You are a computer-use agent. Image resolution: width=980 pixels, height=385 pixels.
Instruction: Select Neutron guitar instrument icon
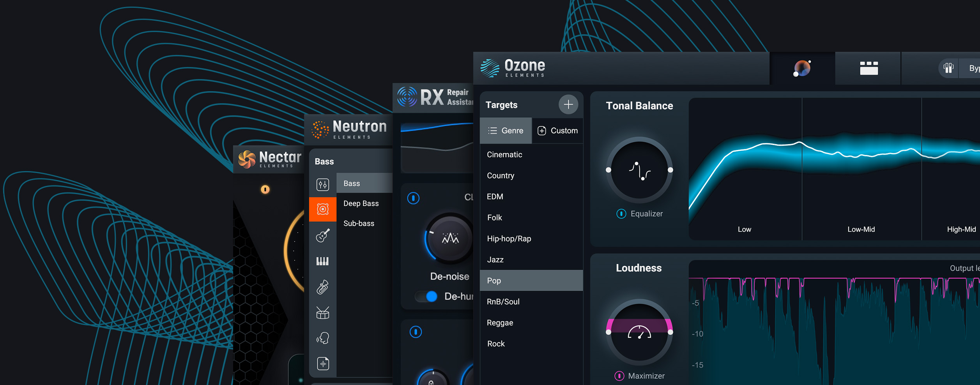pos(323,235)
